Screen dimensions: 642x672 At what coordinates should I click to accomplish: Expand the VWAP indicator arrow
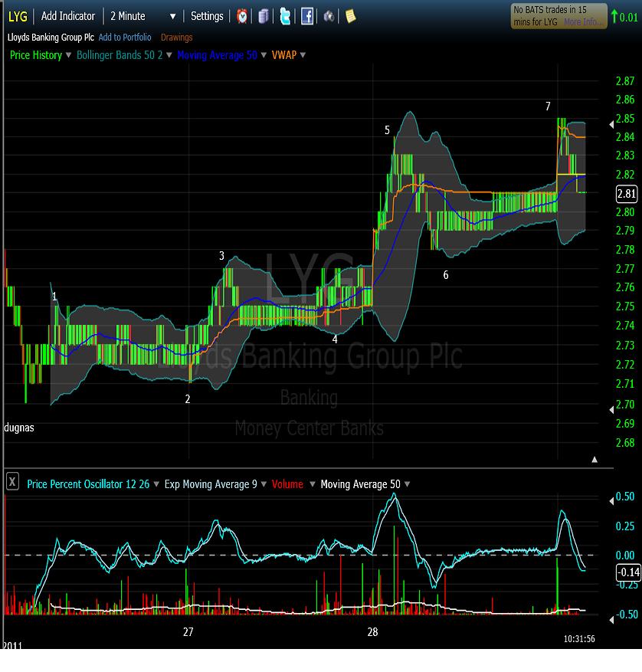click(x=303, y=55)
